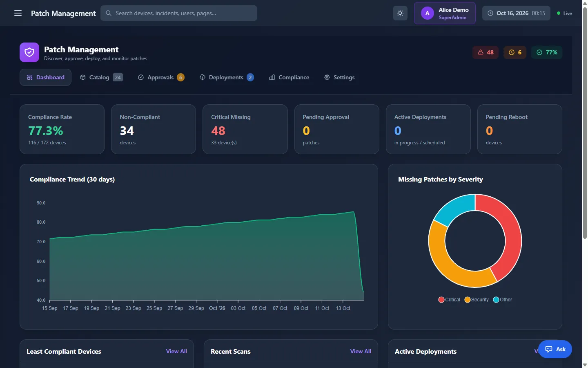The image size is (588, 368).
Task: Click the green 77% compliance badge
Action: tap(547, 52)
